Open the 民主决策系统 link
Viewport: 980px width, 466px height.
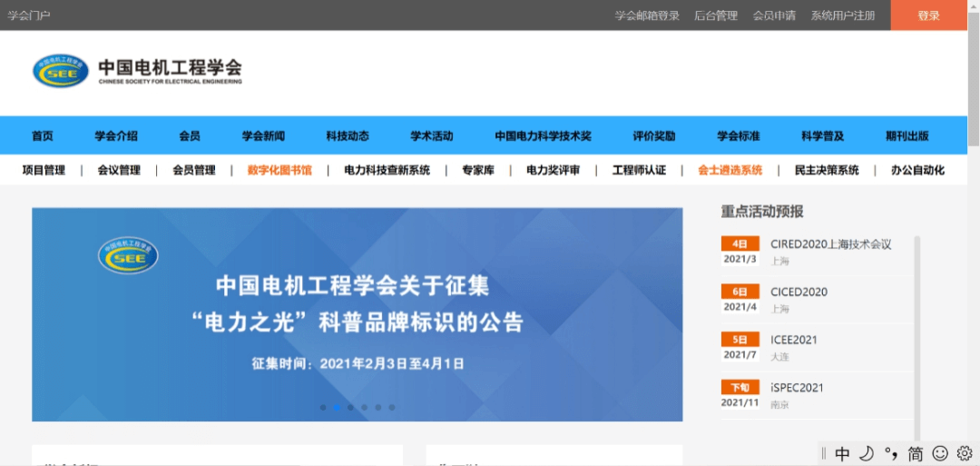pyautogui.click(x=827, y=170)
